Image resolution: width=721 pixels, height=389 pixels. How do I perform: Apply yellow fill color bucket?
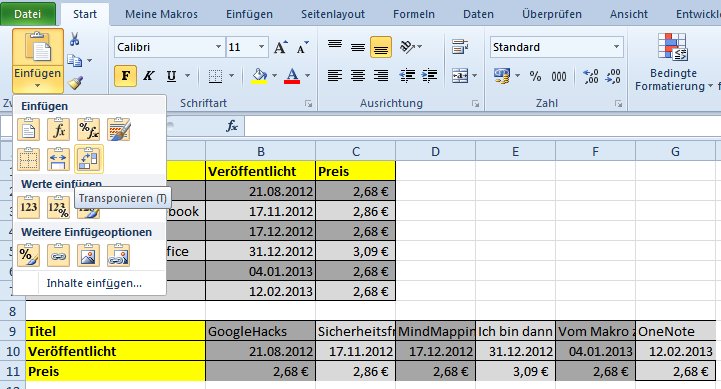260,76
